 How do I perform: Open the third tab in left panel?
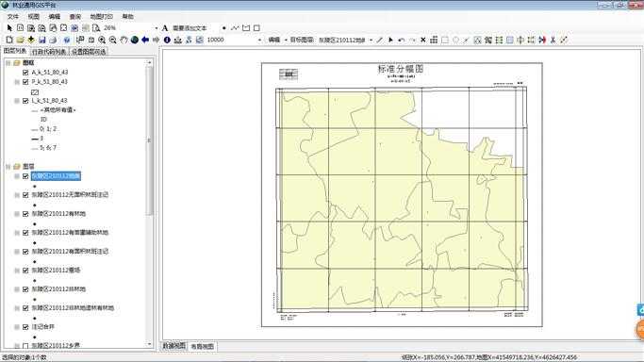[x=89, y=52]
